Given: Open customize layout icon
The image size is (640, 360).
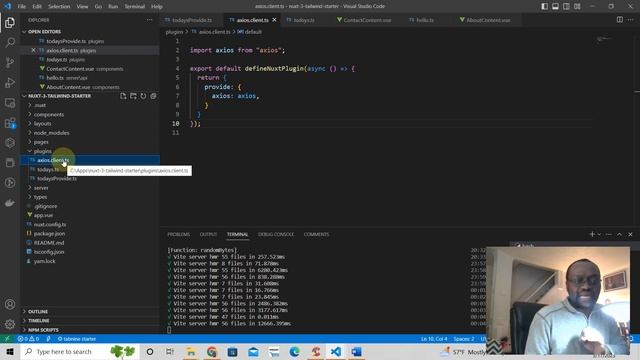Looking at the screenshot, I should (x=577, y=6).
